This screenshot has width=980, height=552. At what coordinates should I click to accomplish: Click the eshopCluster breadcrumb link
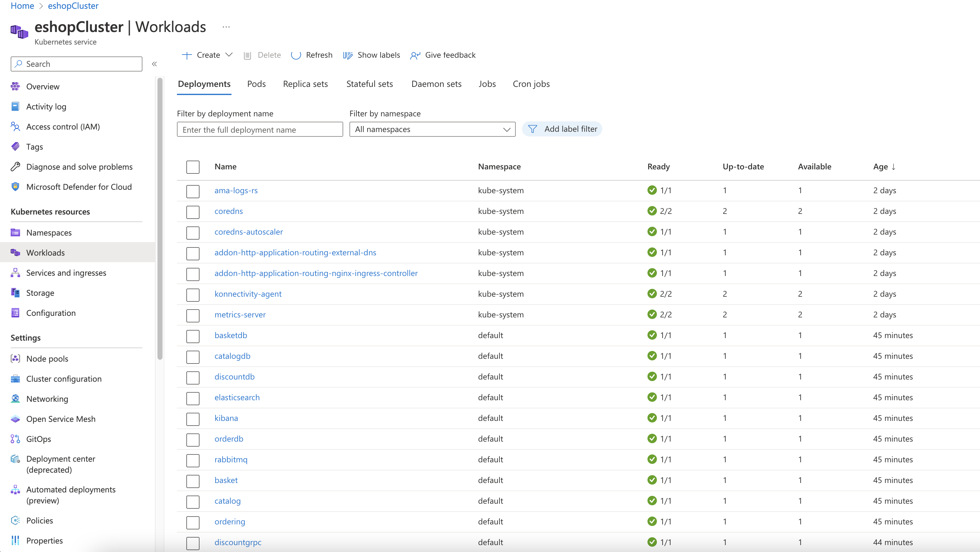click(73, 6)
